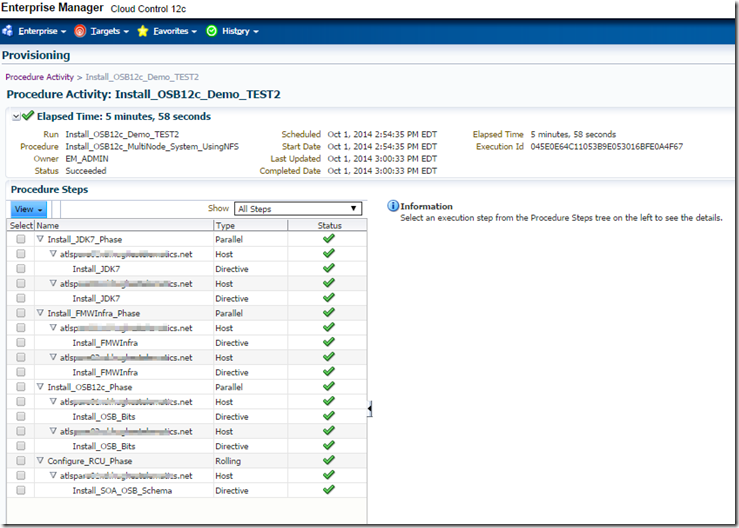Screen dimensions: 739x528
Task: Click the Enterprise cluster icon in the navigation bar
Action: coord(8,31)
